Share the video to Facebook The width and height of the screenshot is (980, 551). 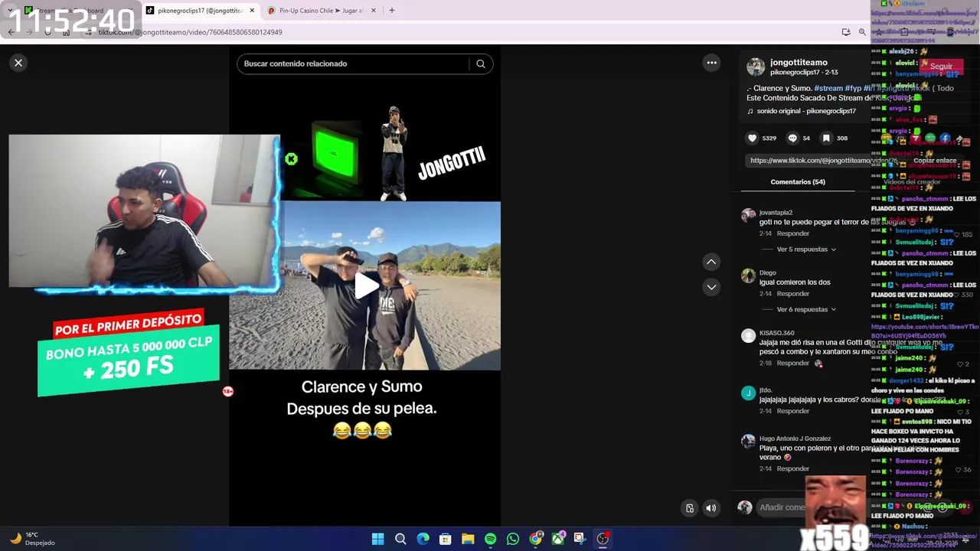(945, 139)
